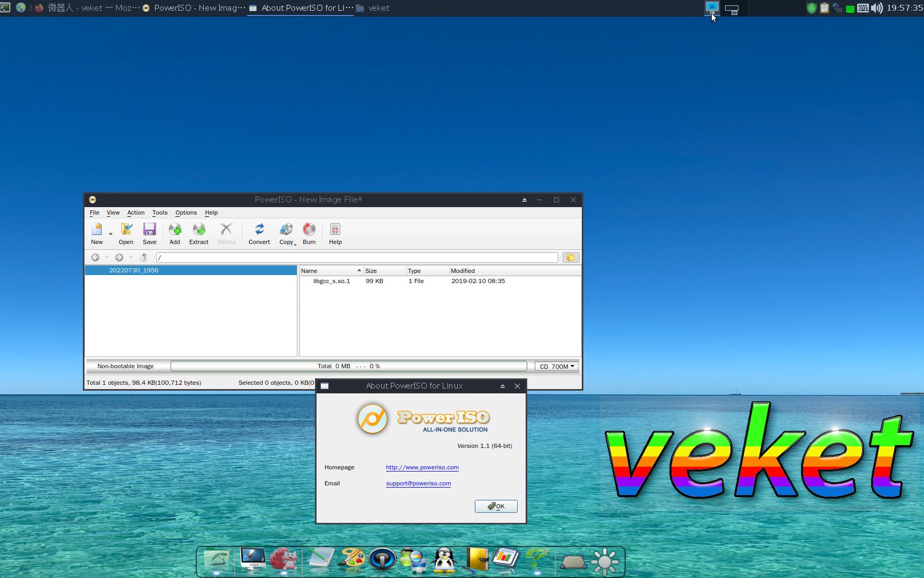
Task: Click OK in the About PowerISO dialog
Action: [x=496, y=506]
